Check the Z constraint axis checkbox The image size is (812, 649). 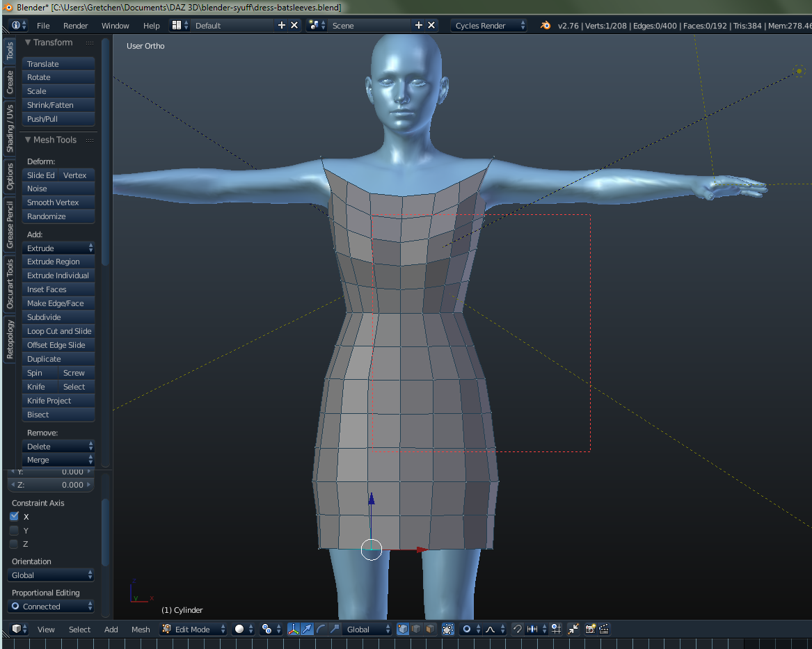pyautogui.click(x=15, y=543)
